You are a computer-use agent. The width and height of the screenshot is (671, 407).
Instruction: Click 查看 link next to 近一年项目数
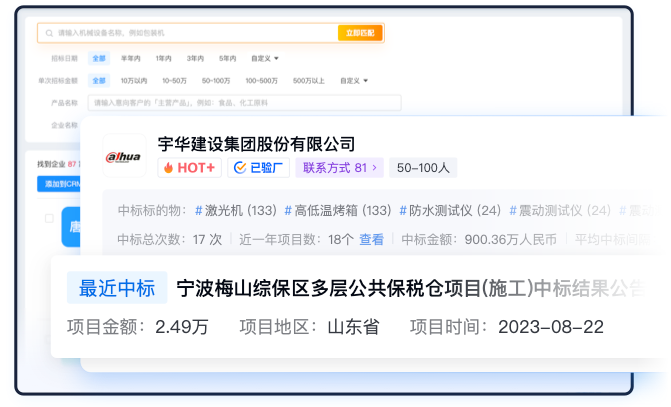coord(371,240)
